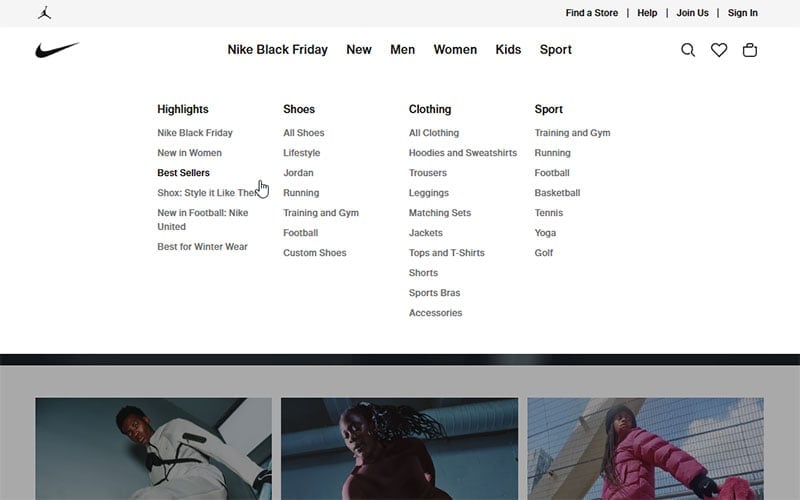This screenshot has width=800, height=500.
Task: Expand the Sport navigation menu
Action: pyautogui.click(x=556, y=50)
